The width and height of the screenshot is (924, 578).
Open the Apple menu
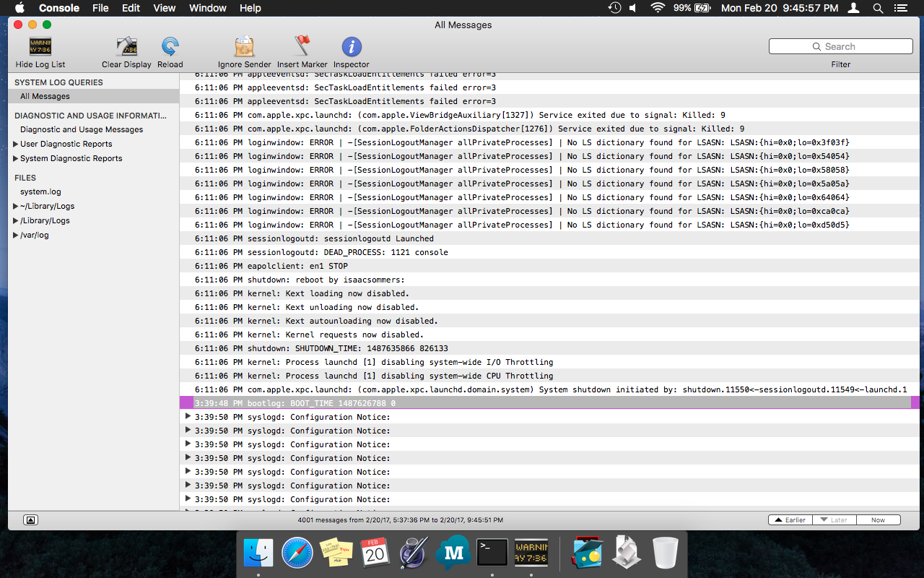click(19, 8)
